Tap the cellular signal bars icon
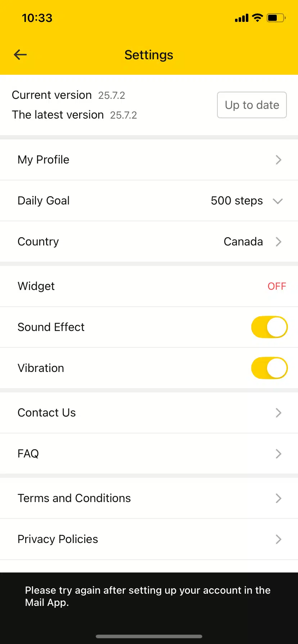 pos(241,18)
